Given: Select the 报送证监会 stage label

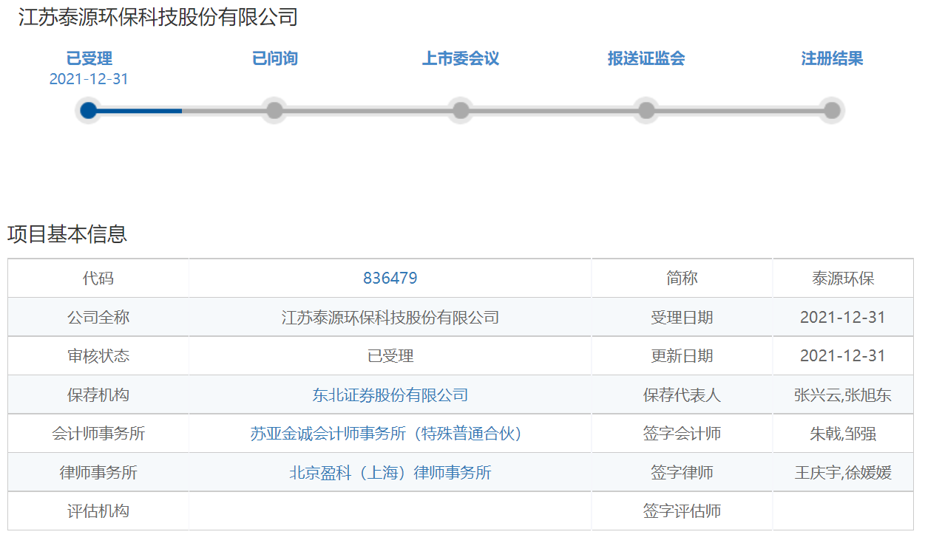Looking at the screenshot, I should 646,58.
